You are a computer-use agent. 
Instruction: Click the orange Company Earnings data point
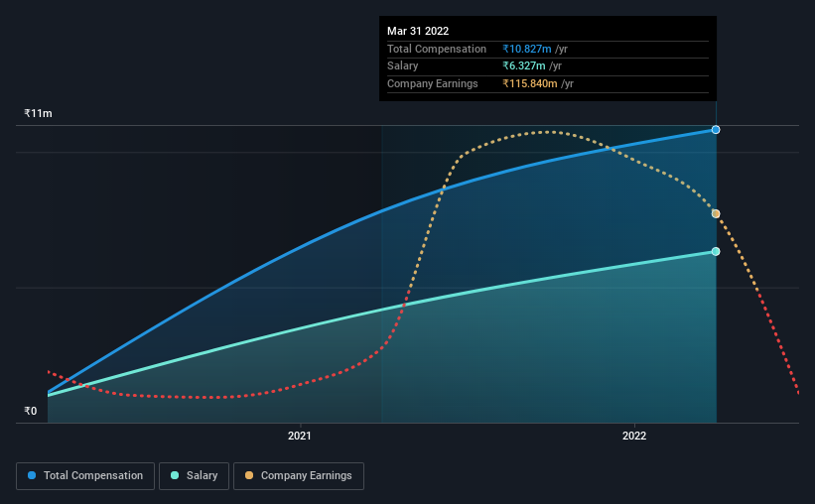point(716,214)
